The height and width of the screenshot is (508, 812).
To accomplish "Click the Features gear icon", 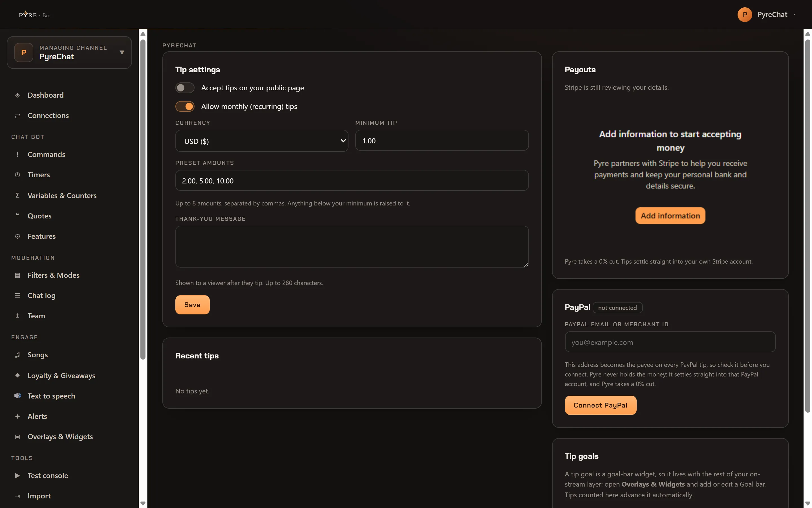I will coord(17,236).
